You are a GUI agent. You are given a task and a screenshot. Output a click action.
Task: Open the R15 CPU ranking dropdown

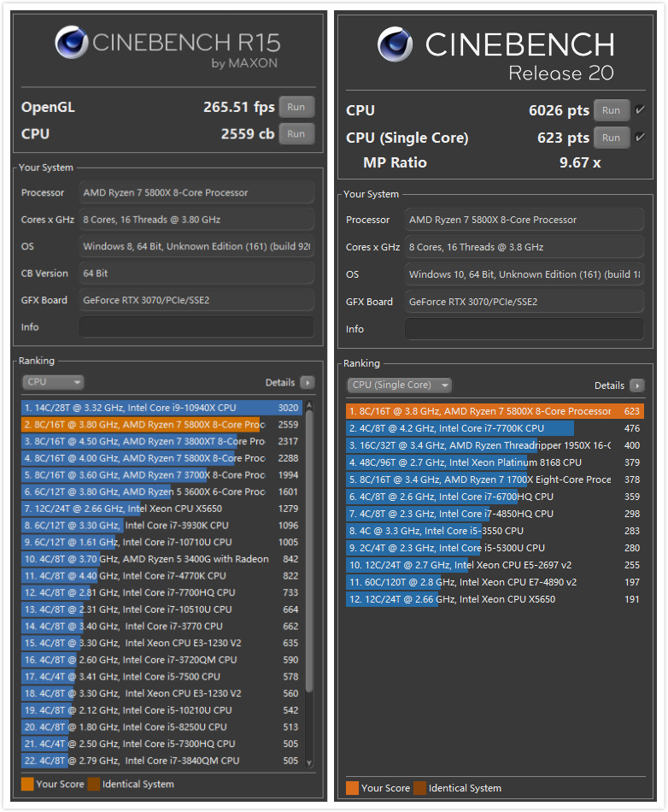[x=53, y=383]
